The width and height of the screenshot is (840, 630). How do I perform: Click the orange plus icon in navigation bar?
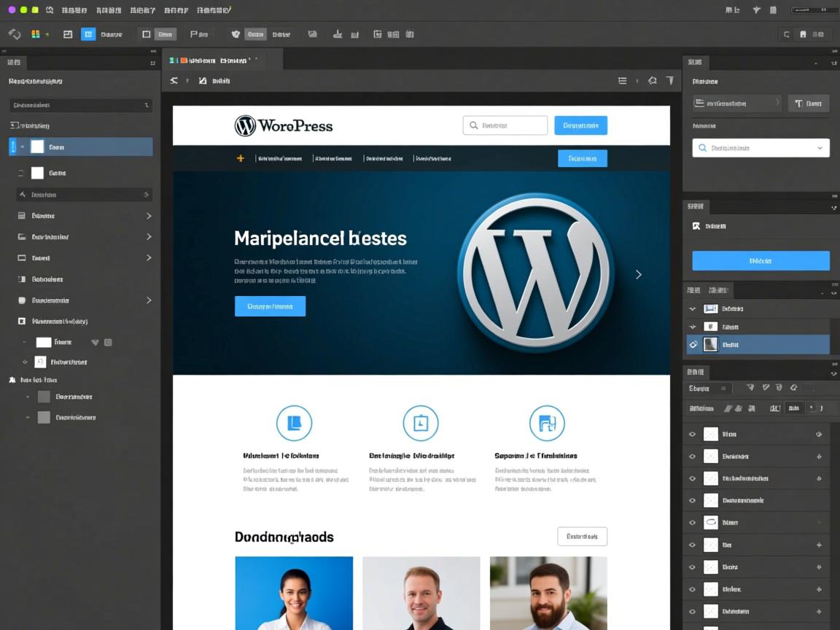pyautogui.click(x=240, y=158)
